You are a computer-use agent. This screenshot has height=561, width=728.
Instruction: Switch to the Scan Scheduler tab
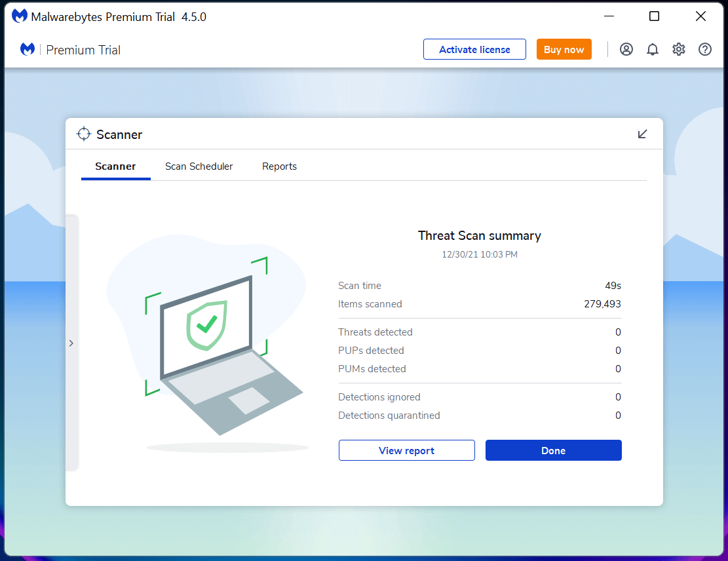tap(199, 166)
